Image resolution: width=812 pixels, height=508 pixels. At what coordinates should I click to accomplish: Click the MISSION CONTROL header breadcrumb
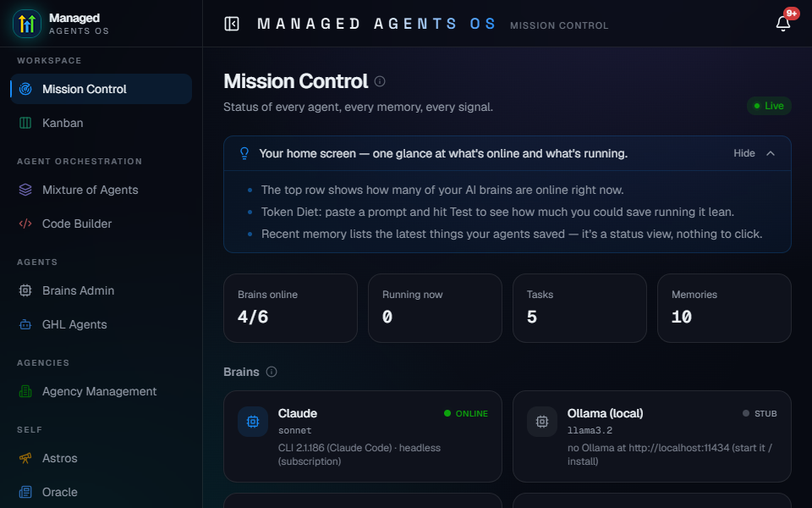tap(559, 25)
